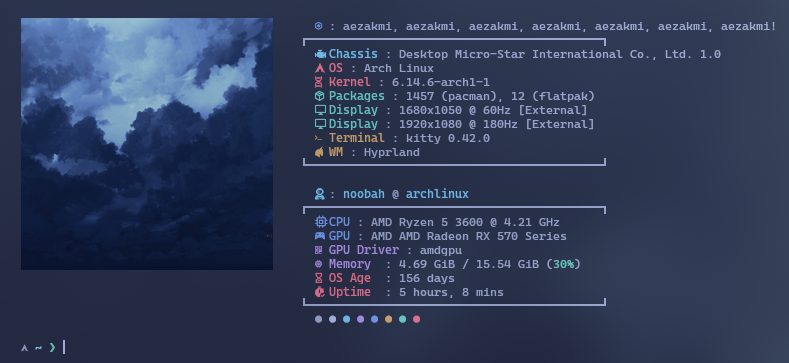789x363 pixels.
Task: Click '4.69 GiB / 15.54 GiB' memory text
Action: point(469,264)
